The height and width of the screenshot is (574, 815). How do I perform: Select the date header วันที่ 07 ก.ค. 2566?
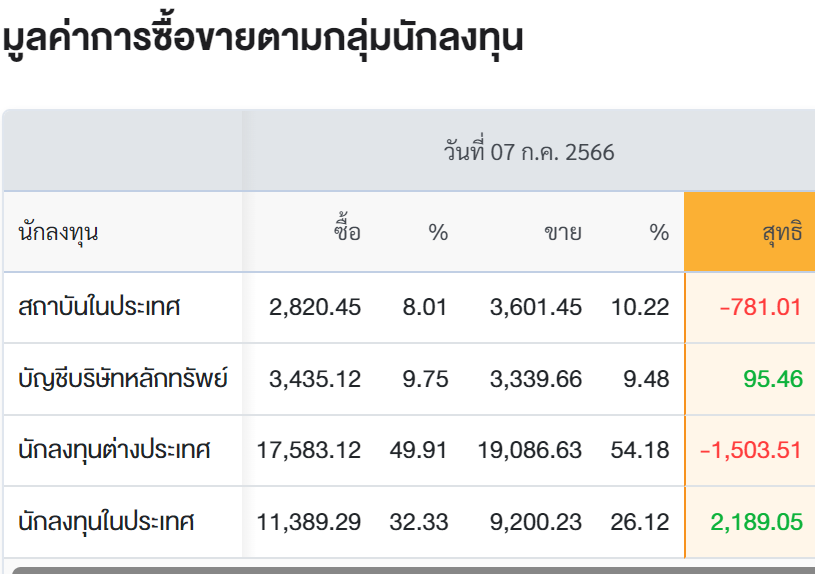point(529,153)
